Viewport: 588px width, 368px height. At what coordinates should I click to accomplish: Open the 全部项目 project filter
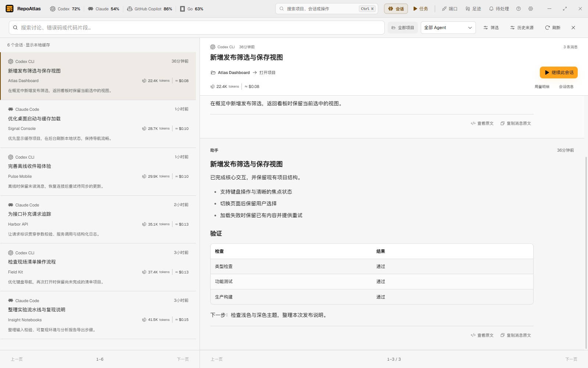click(x=402, y=28)
